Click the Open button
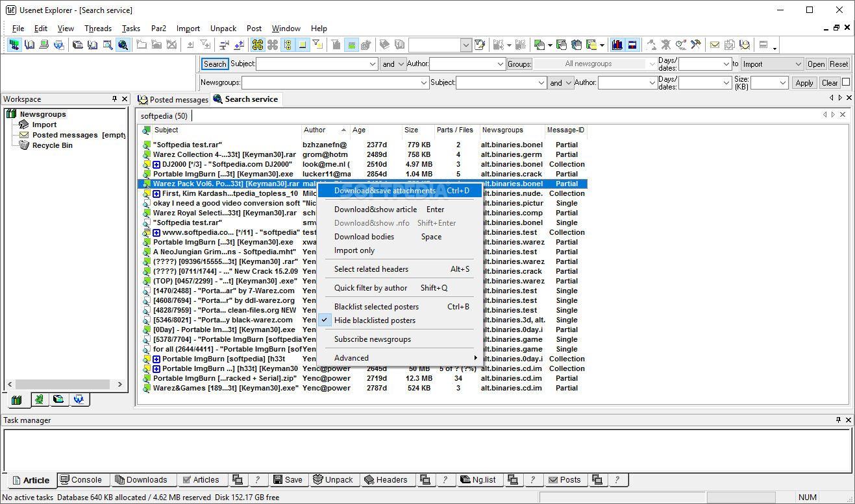 [x=816, y=64]
